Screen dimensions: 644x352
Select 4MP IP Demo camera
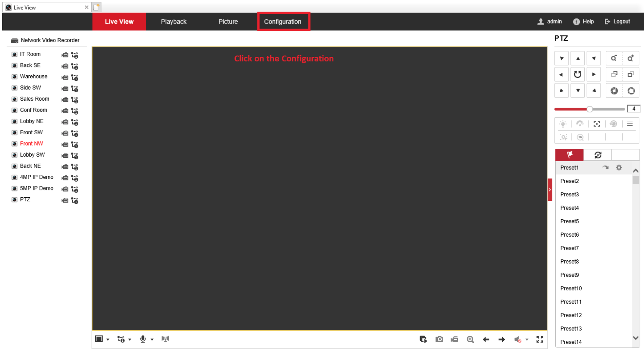click(x=36, y=177)
